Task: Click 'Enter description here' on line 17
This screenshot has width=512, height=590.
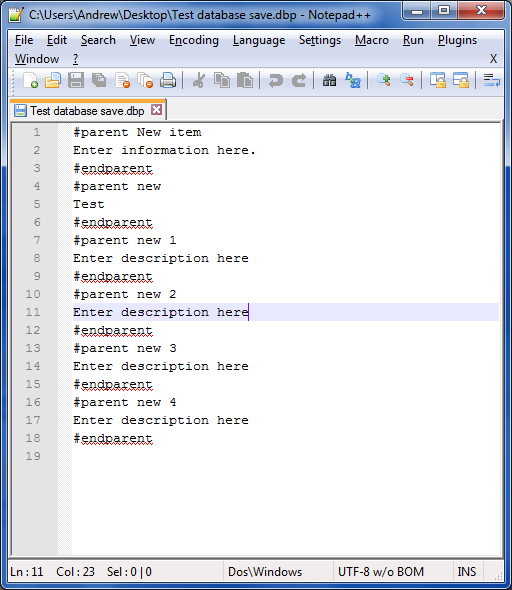Action: [161, 420]
